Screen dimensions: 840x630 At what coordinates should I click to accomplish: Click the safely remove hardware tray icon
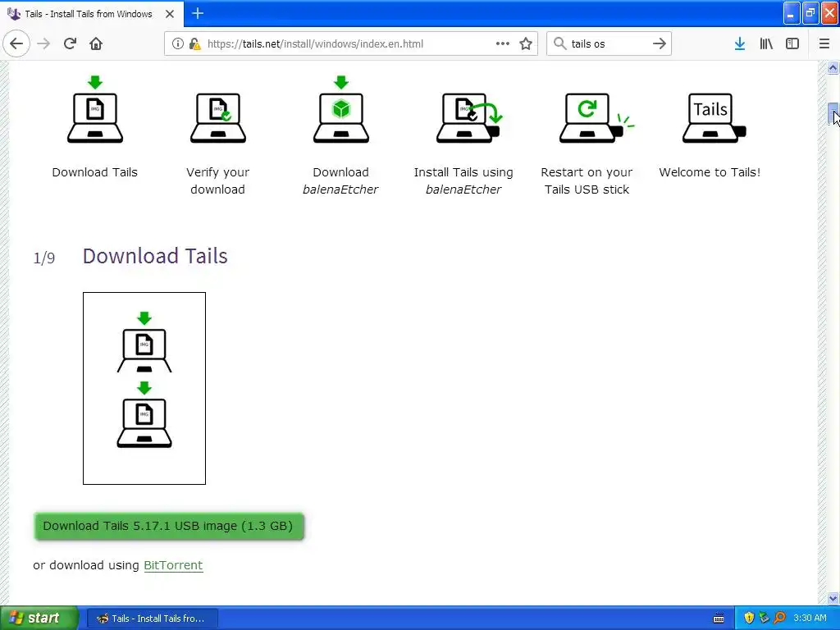click(765, 619)
